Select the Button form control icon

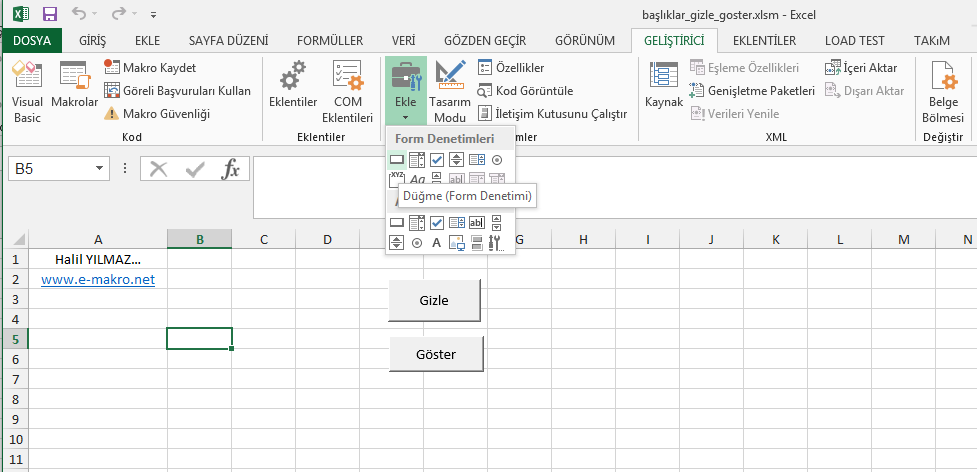396,159
